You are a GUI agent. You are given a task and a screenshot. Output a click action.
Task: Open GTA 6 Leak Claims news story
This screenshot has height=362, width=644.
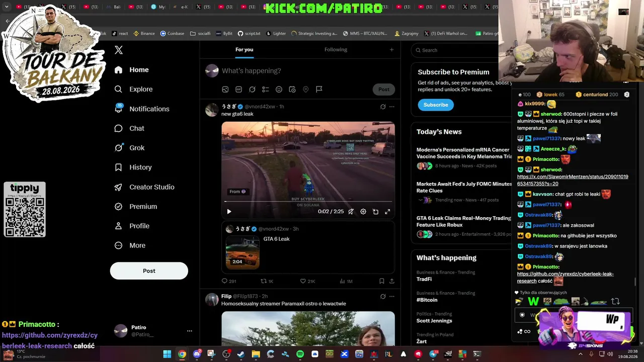click(464, 226)
